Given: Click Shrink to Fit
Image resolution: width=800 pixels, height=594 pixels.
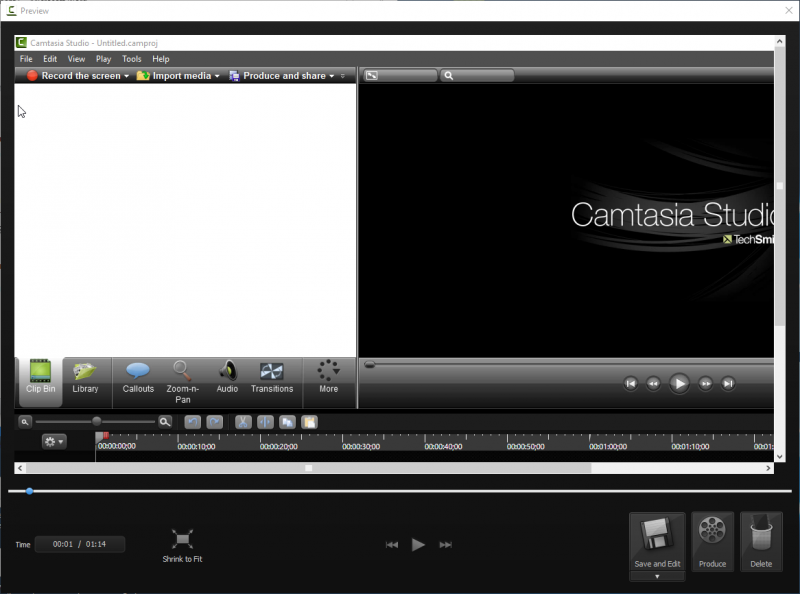Looking at the screenshot, I should click(182, 546).
